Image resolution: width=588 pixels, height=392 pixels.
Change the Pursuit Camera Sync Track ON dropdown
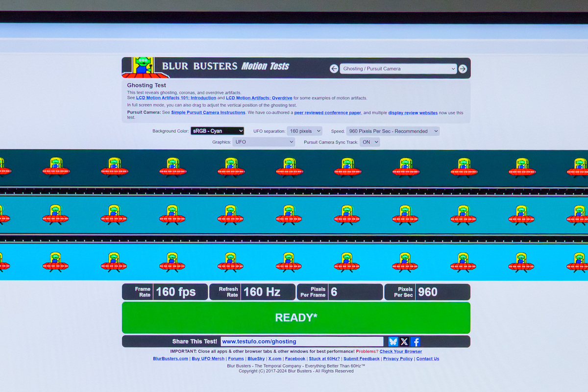tap(370, 142)
